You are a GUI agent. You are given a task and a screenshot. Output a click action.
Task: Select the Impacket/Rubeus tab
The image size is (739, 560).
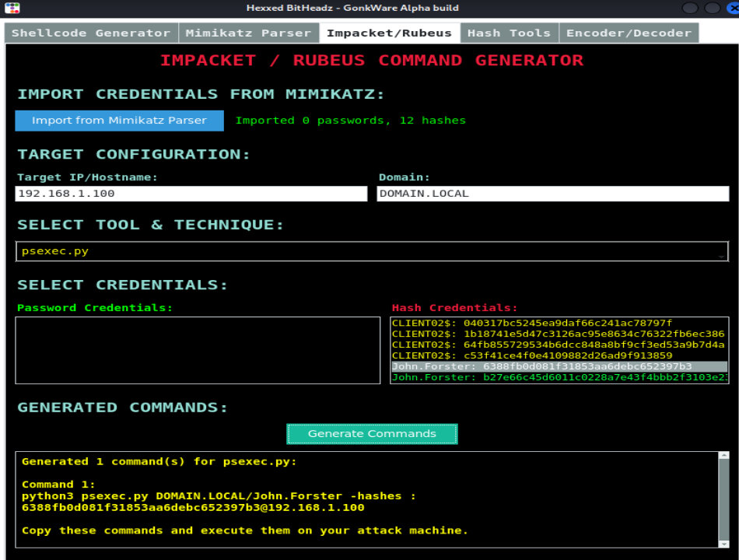(389, 33)
